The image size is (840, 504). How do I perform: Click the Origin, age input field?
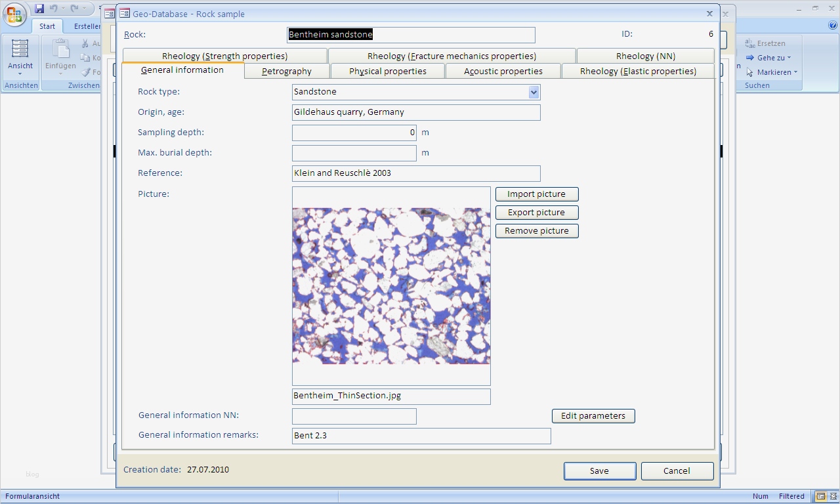[416, 112]
